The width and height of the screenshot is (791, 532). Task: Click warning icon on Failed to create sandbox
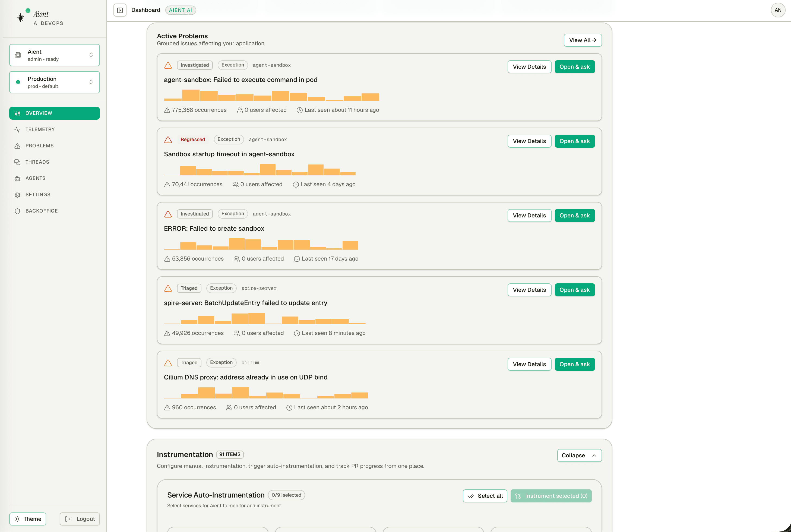tap(168, 214)
